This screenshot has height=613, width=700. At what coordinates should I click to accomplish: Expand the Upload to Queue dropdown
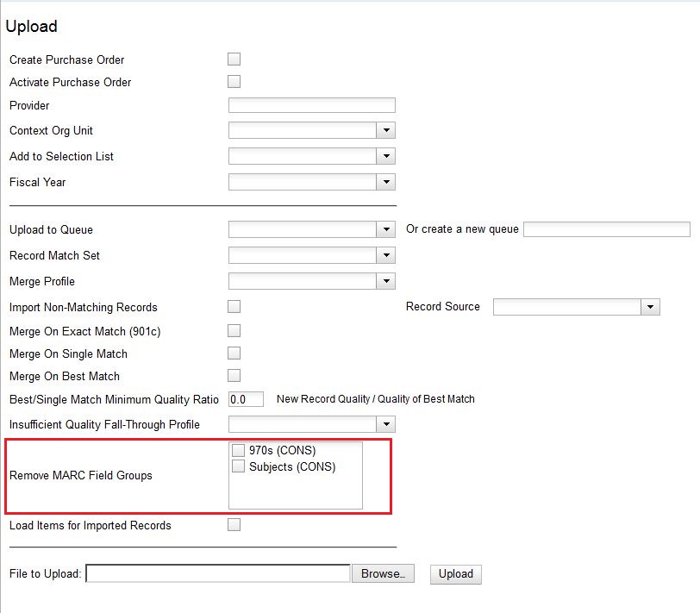click(x=388, y=229)
